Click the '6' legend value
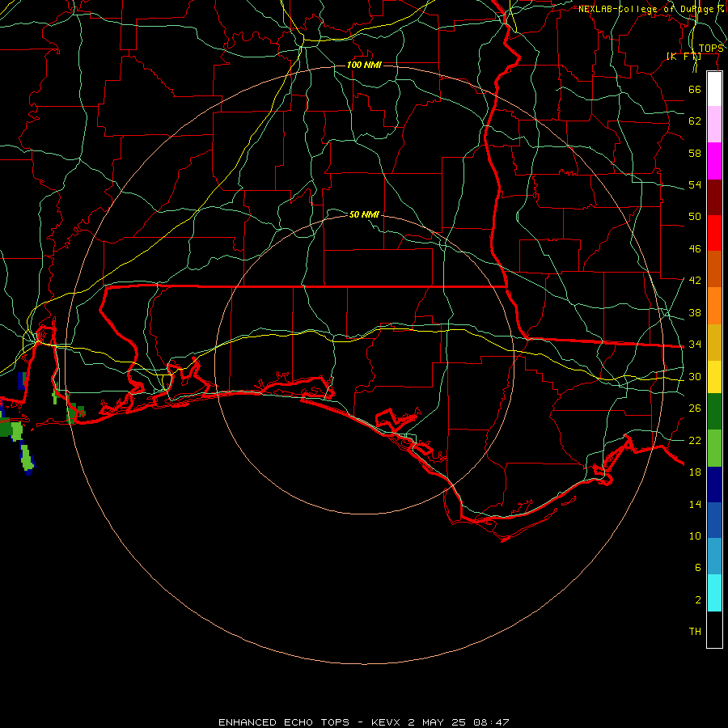Image resolution: width=728 pixels, height=728 pixels. pyautogui.click(x=697, y=568)
